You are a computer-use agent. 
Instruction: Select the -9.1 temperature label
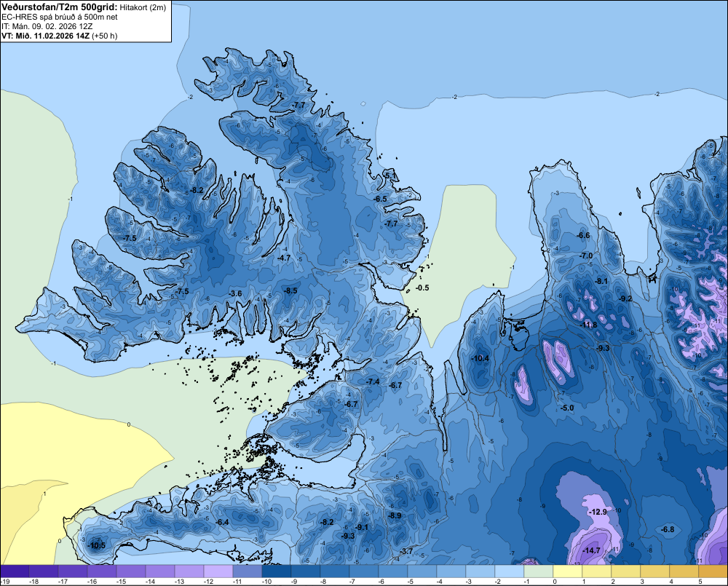point(362,527)
